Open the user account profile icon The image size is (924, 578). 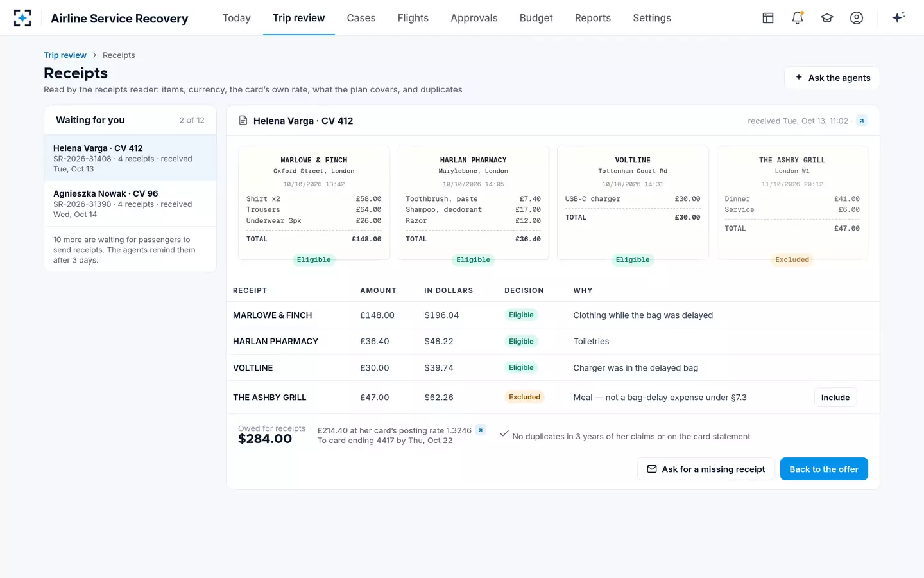tap(857, 18)
